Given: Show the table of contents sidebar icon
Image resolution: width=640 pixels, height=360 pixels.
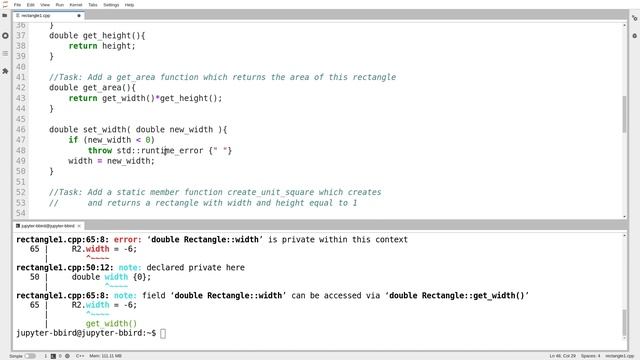Looking at the screenshot, I should click(x=5, y=53).
